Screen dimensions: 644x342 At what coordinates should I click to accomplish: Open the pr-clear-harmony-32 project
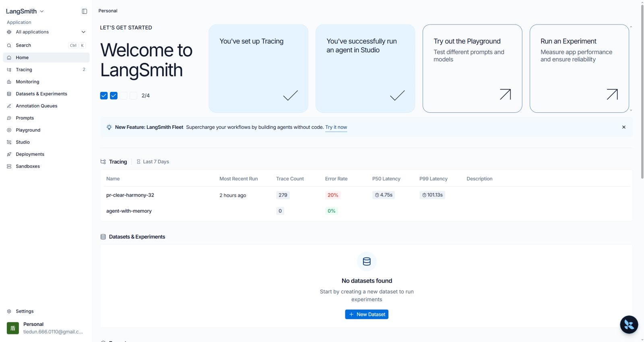(130, 195)
